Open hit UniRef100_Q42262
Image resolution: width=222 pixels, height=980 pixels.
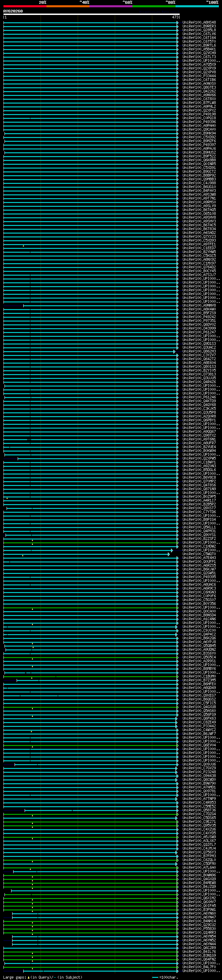point(199,91)
